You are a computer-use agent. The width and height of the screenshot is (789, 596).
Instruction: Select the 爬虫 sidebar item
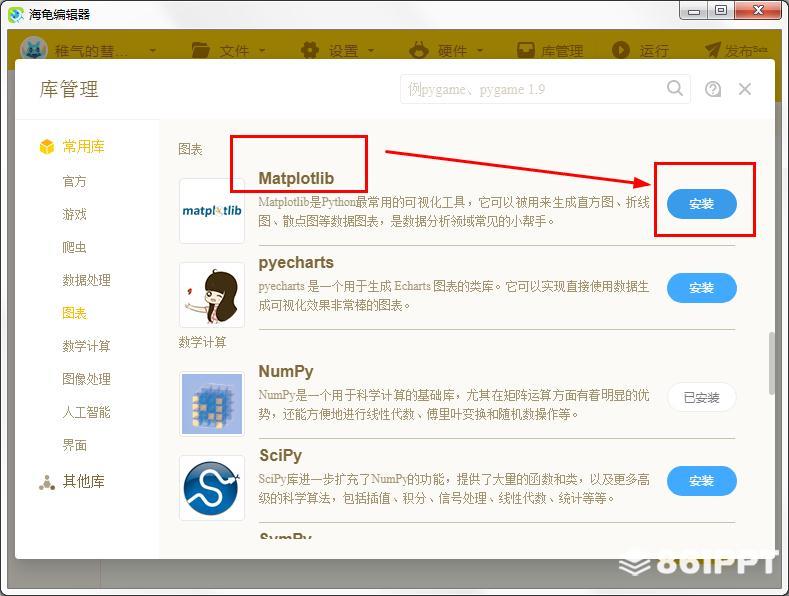pos(74,247)
